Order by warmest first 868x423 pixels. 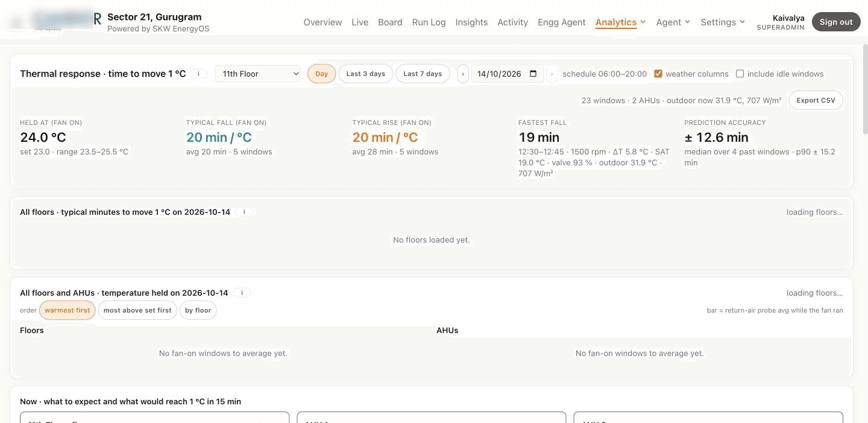(67, 310)
